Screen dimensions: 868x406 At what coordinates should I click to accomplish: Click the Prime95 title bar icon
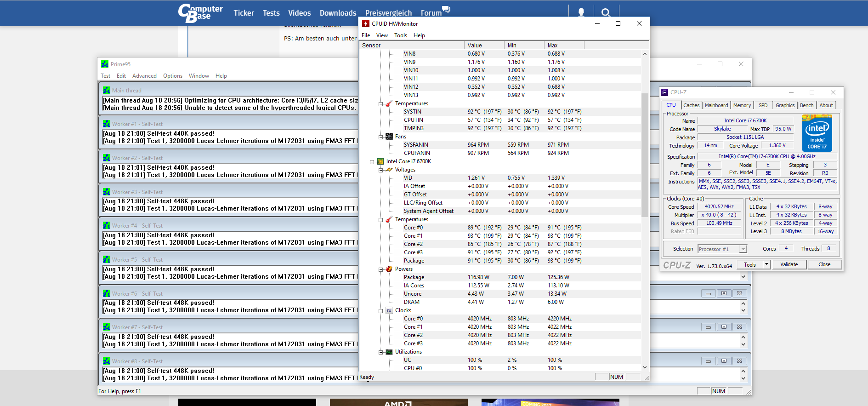pos(105,64)
